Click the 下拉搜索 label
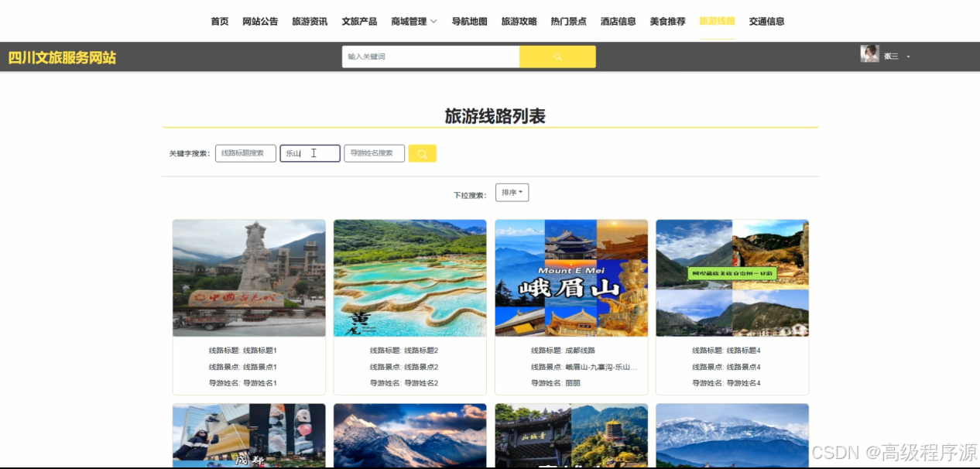Image resolution: width=980 pixels, height=469 pixels. click(471, 195)
